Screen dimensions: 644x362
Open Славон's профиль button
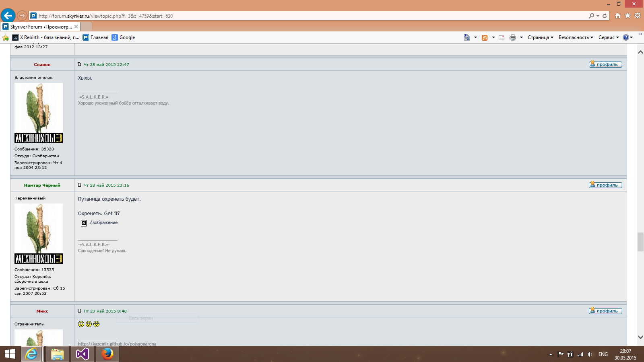pos(605,64)
